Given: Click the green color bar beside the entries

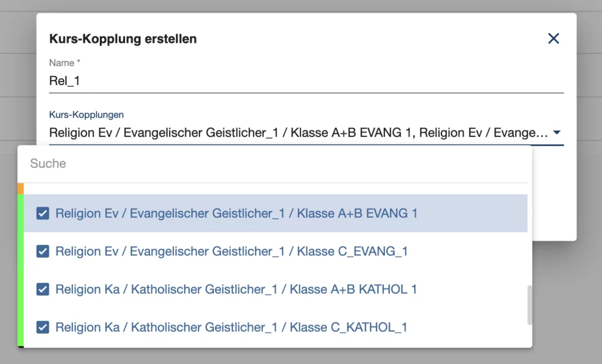Looking at the screenshot, I should [21, 270].
